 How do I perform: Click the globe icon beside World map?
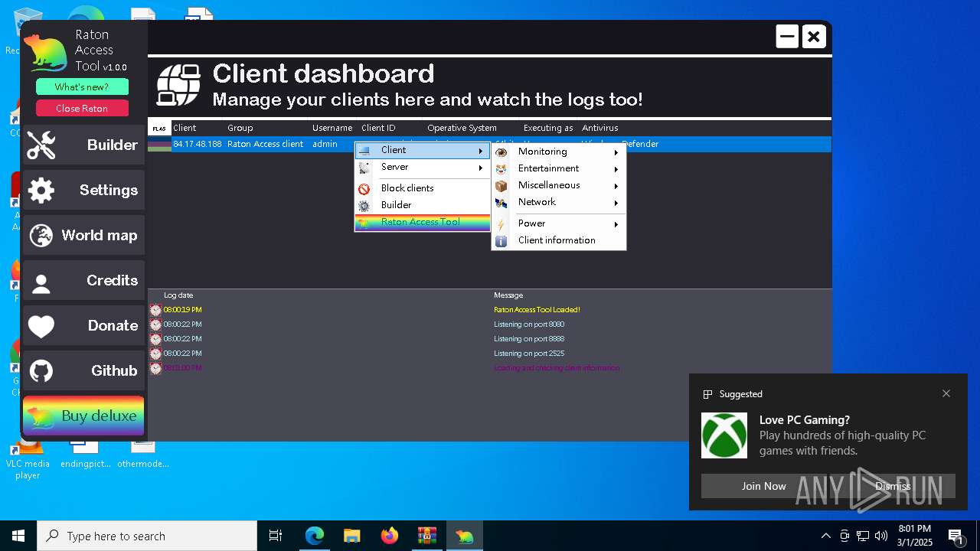point(41,236)
